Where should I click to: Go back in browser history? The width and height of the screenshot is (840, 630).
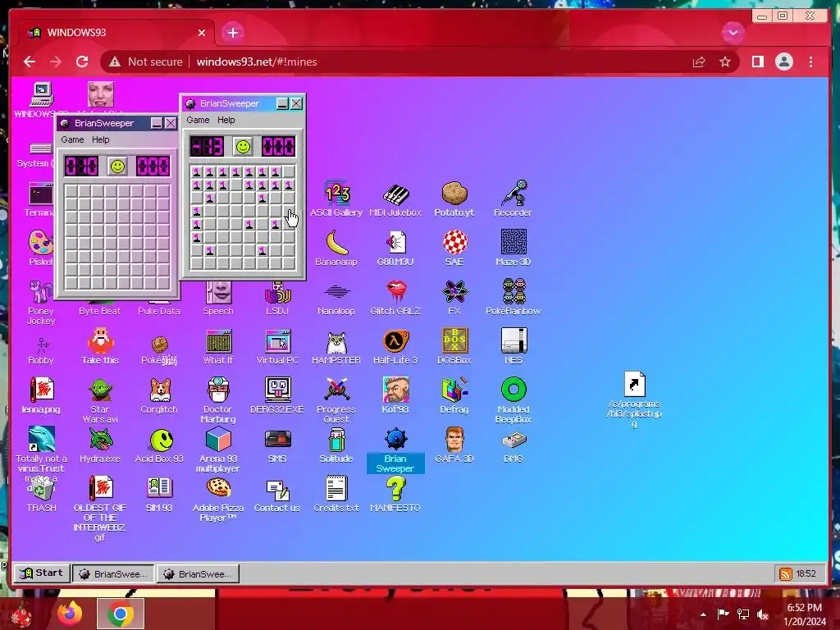[x=30, y=62]
